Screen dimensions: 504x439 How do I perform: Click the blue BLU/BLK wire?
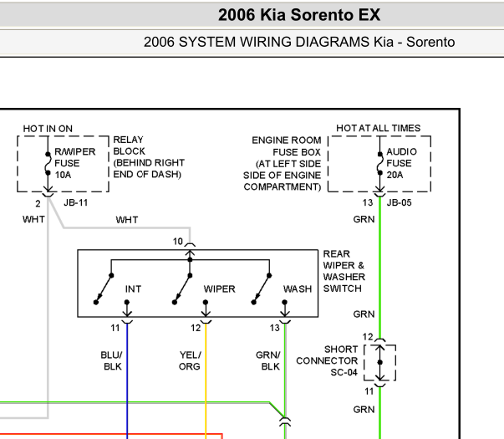pyautogui.click(x=127, y=380)
